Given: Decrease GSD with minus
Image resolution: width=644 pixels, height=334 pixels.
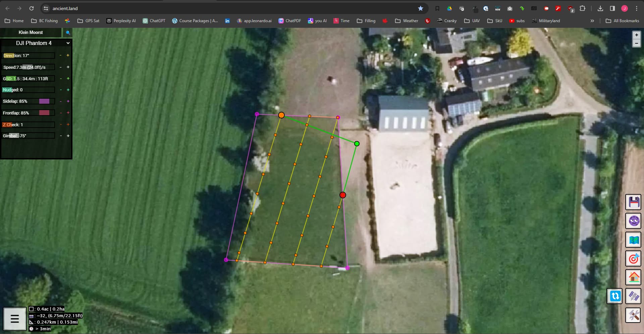Looking at the screenshot, I should pos(60,79).
